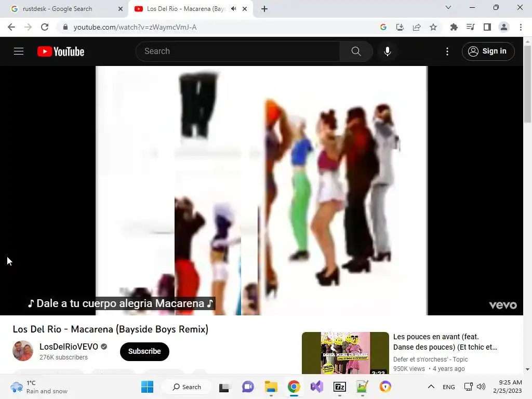Open File Explorer from taskbar
The width and height of the screenshot is (532, 399).
[x=271, y=387]
